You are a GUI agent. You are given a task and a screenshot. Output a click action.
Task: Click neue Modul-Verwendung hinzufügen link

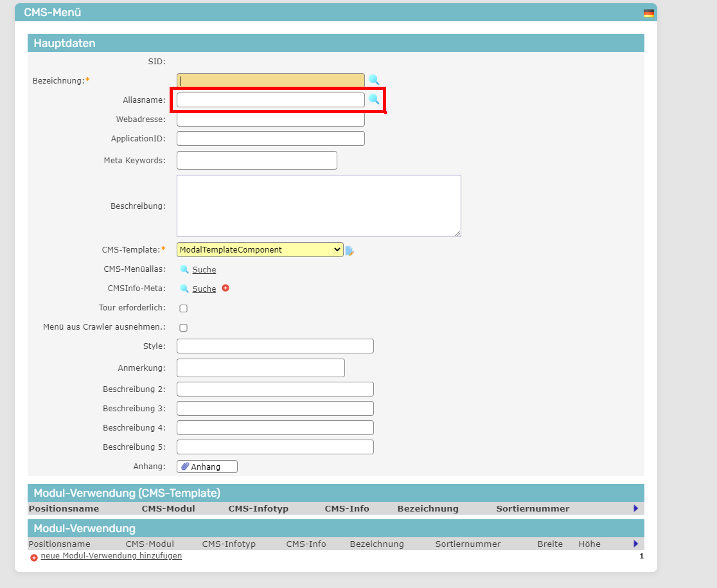tap(111, 556)
